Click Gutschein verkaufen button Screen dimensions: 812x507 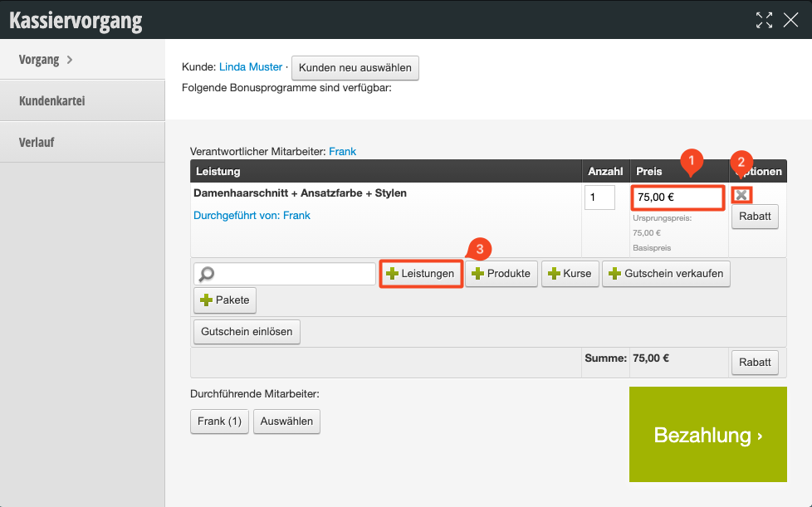click(666, 274)
